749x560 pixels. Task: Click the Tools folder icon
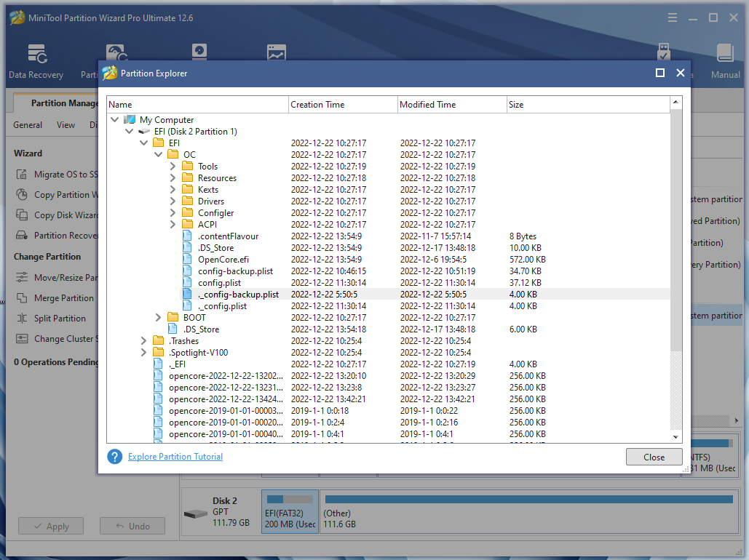(x=188, y=166)
